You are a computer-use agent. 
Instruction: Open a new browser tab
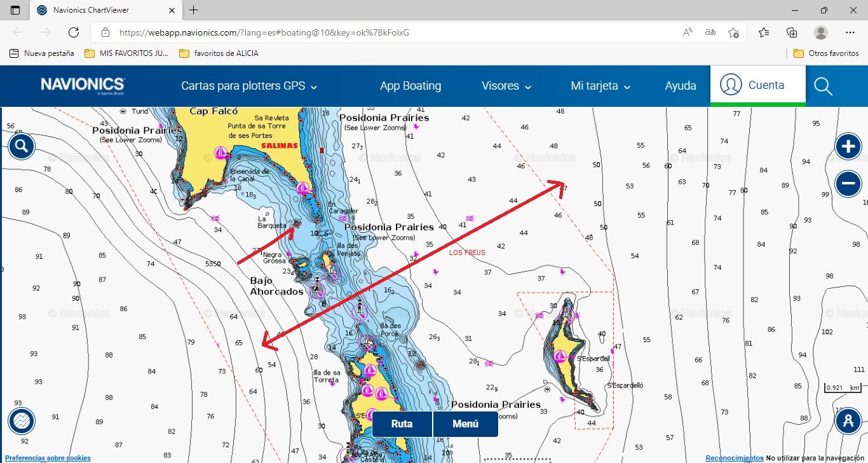(x=194, y=10)
